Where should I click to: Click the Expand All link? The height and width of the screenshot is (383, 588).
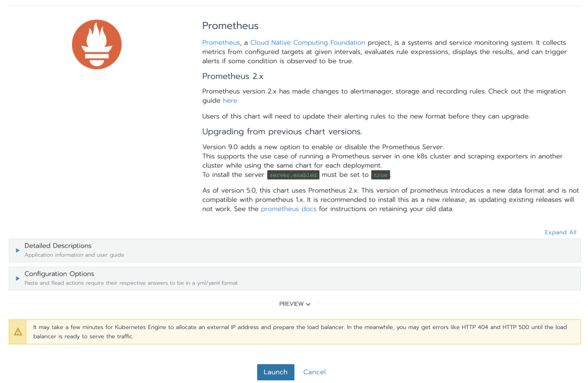tap(560, 232)
